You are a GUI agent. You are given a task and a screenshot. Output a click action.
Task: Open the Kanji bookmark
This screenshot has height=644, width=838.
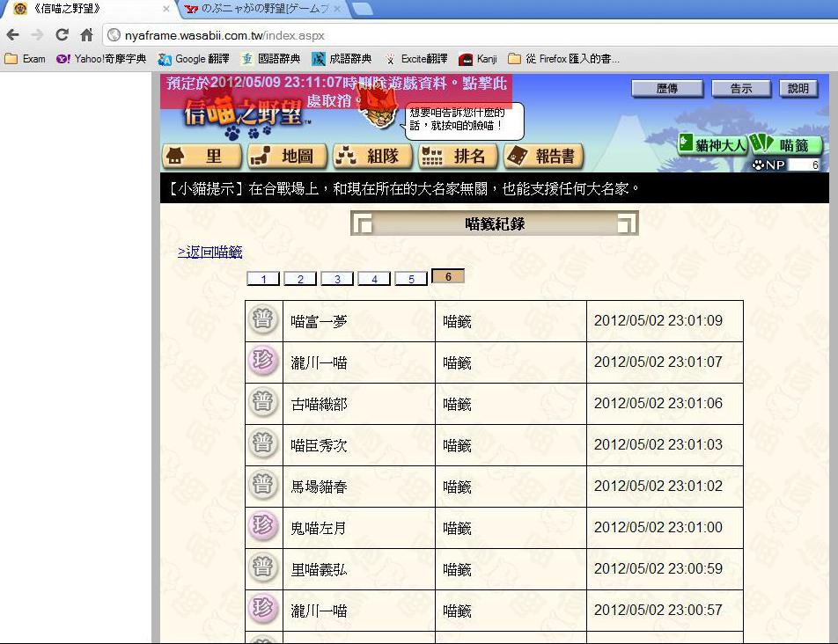click(478, 59)
